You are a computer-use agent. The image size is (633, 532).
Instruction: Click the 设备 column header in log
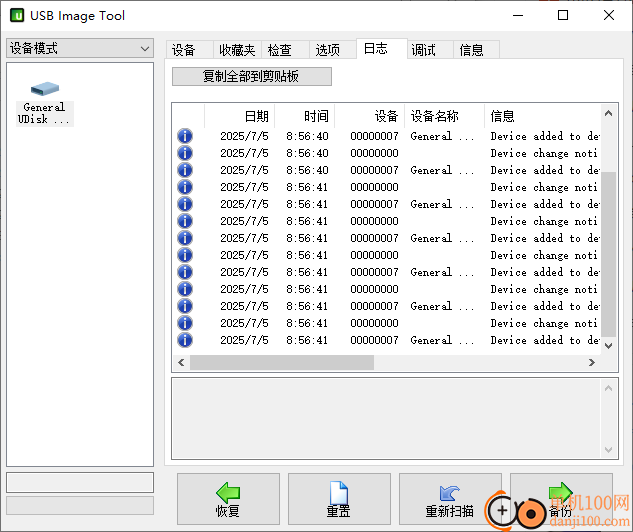(369, 116)
